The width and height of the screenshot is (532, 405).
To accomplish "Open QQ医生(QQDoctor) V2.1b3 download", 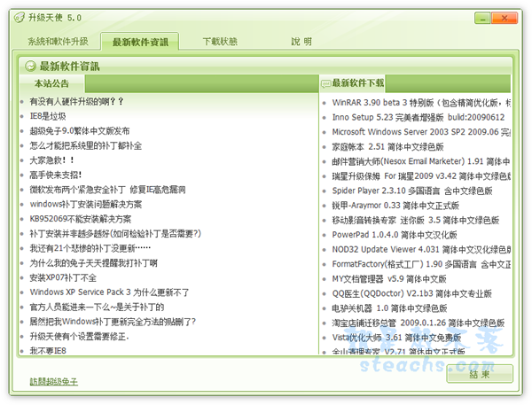I will [412, 293].
